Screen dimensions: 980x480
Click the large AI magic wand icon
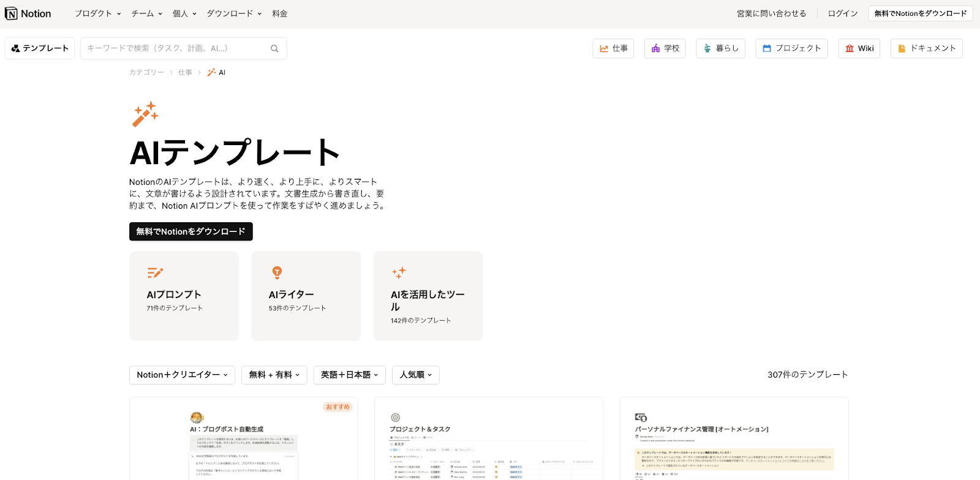tap(145, 114)
